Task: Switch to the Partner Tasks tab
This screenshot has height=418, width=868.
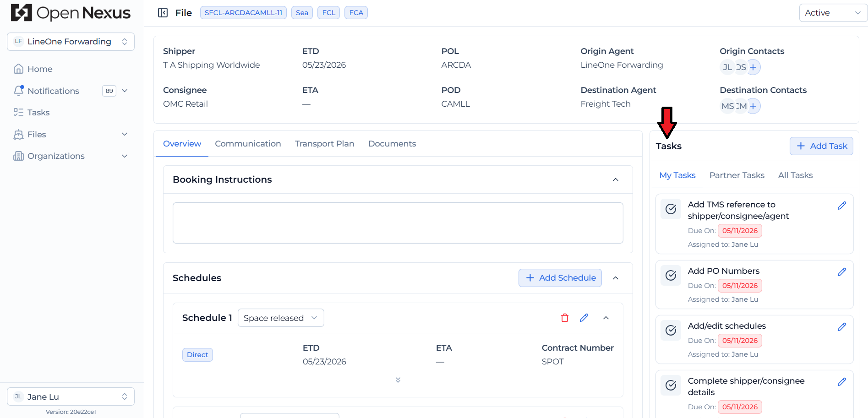Action: tap(737, 175)
